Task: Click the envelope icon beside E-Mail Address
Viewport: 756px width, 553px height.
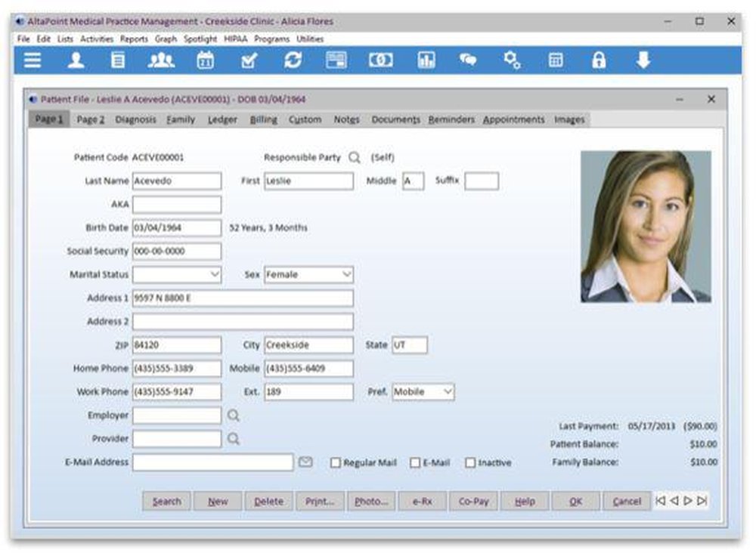Action: point(305,462)
